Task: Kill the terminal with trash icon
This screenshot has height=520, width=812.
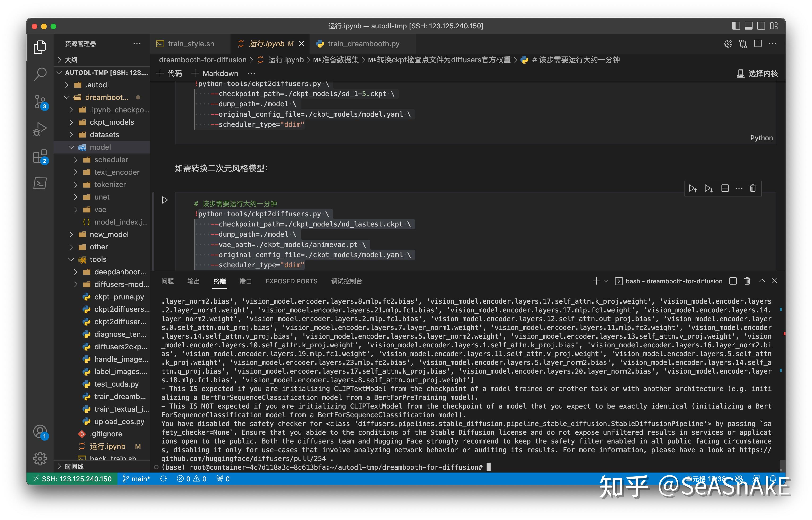Action: tap(747, 281)
